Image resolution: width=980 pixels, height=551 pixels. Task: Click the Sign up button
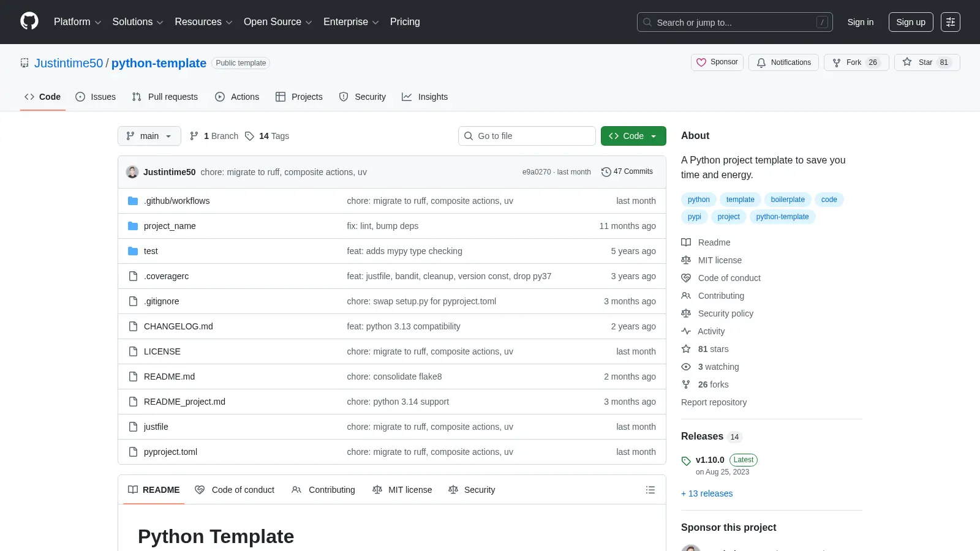(911, 22)
